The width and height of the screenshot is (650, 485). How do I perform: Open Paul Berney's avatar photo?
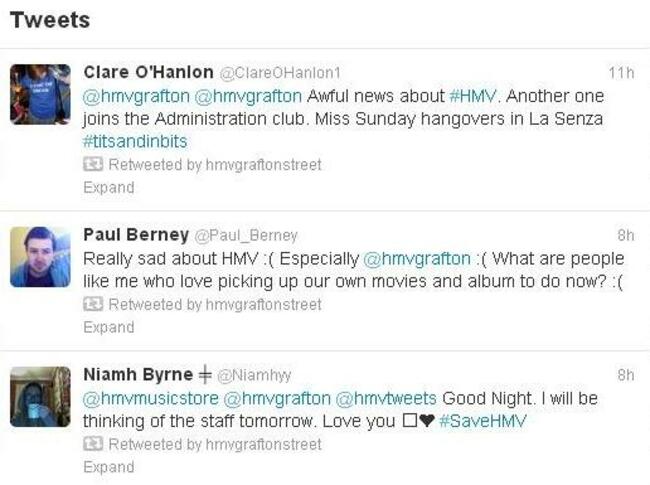coord(40,257)
